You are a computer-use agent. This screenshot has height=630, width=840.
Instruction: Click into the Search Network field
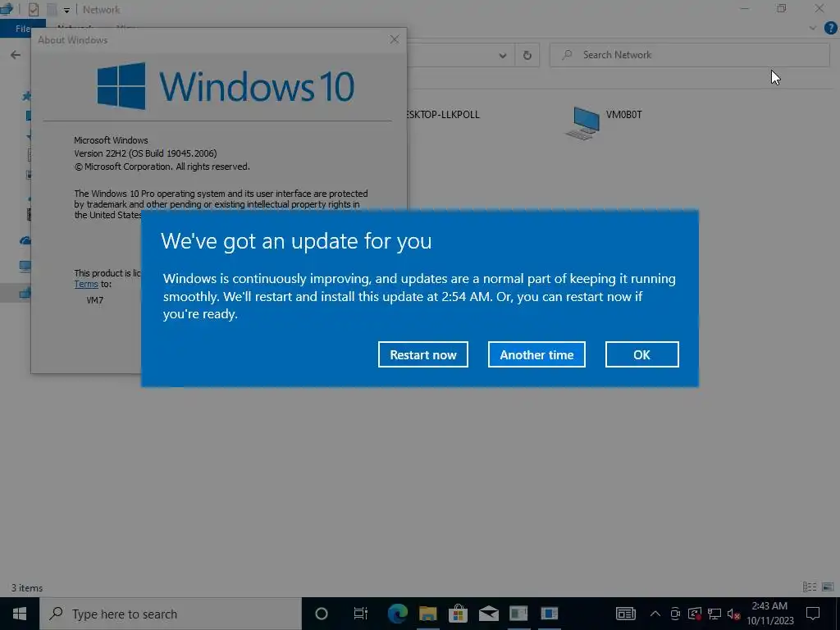tap(689, 55)
